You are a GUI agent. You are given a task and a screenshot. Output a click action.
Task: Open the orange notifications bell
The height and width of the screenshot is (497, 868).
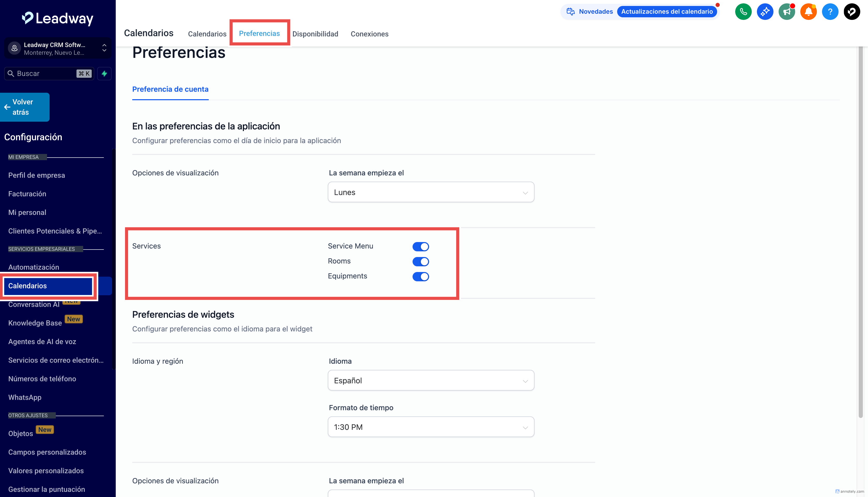(x=808, y=12)
